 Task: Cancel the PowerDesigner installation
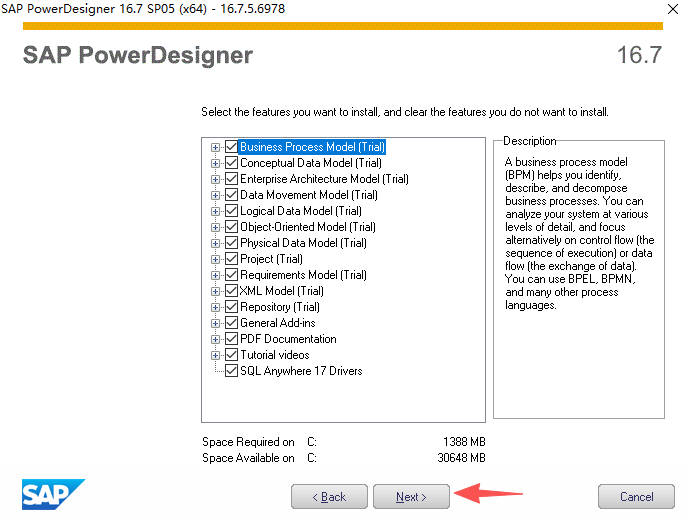pyautogui.click(x=636, y=496)
